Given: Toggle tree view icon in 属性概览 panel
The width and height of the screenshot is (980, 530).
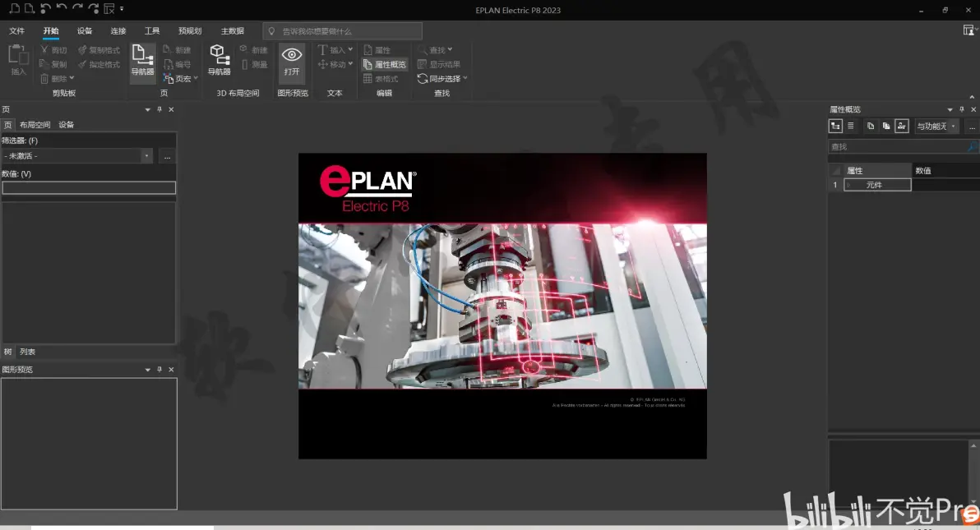Looking at the screenshot, I should (835, 126).
